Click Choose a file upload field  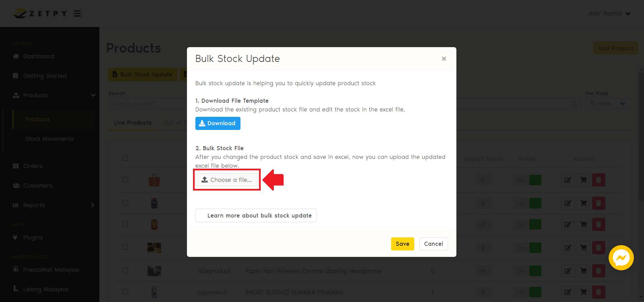[x=227, y=180]
